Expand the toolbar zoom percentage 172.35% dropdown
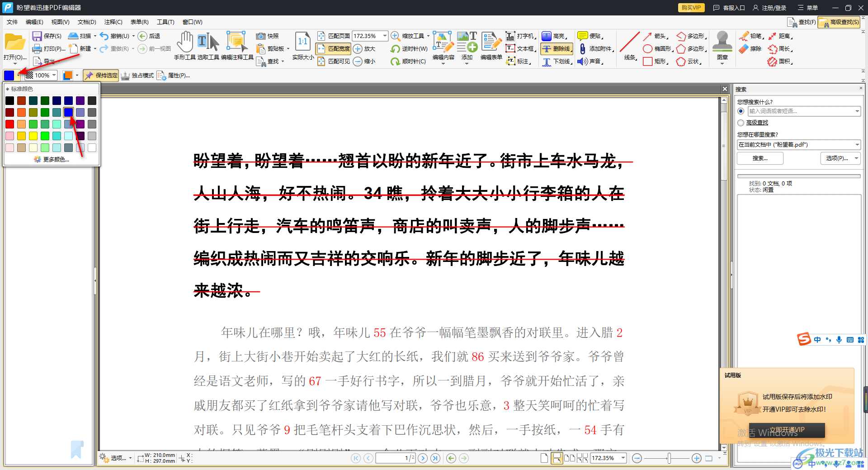The height and width of the screenshot is (470, 868). pos(385,36)
